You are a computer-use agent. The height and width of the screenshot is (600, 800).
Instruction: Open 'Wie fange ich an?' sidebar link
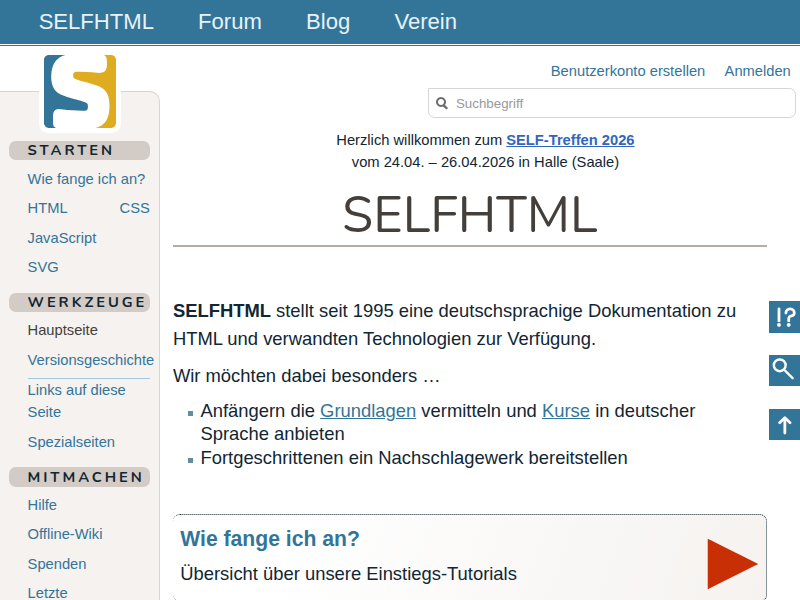(86, 179)
